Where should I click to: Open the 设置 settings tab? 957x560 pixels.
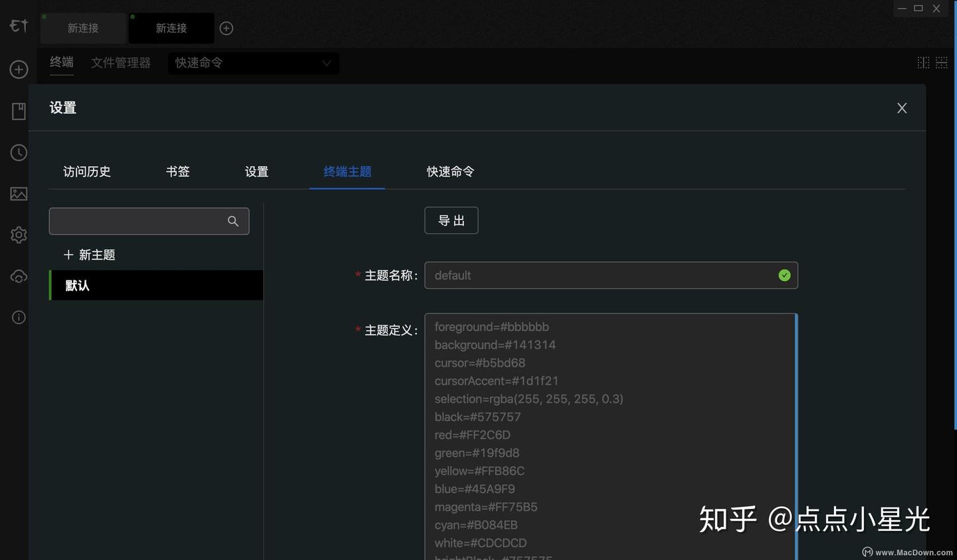(257, 171)
